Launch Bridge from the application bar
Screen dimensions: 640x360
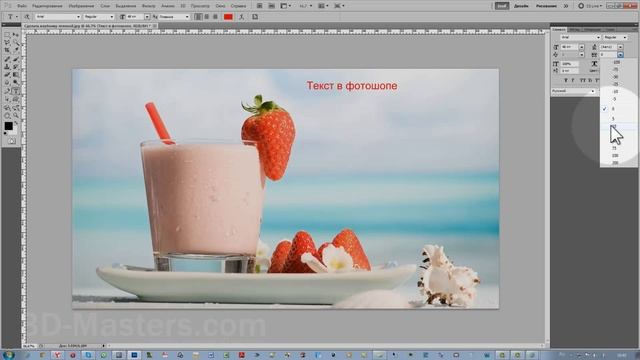[259, 6]
